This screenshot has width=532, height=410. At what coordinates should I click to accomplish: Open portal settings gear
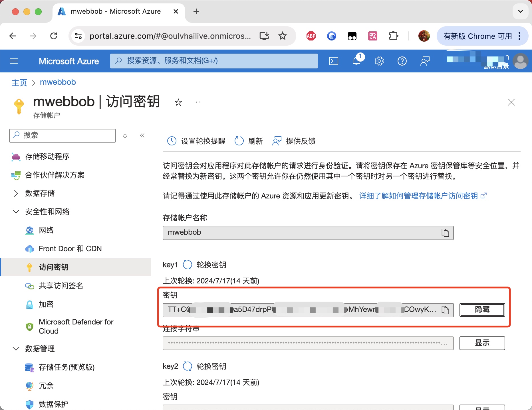tap(379, 61)
